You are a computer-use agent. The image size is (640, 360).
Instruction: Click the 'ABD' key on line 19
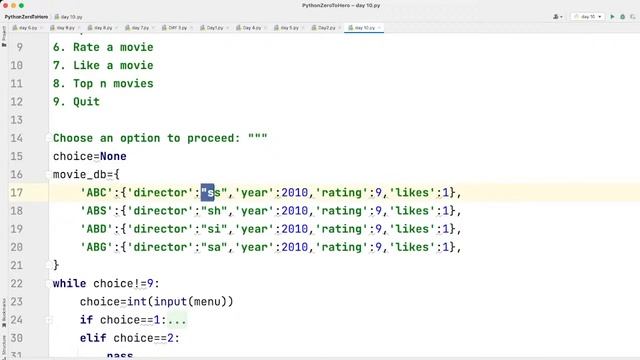(x=96, y=229)
